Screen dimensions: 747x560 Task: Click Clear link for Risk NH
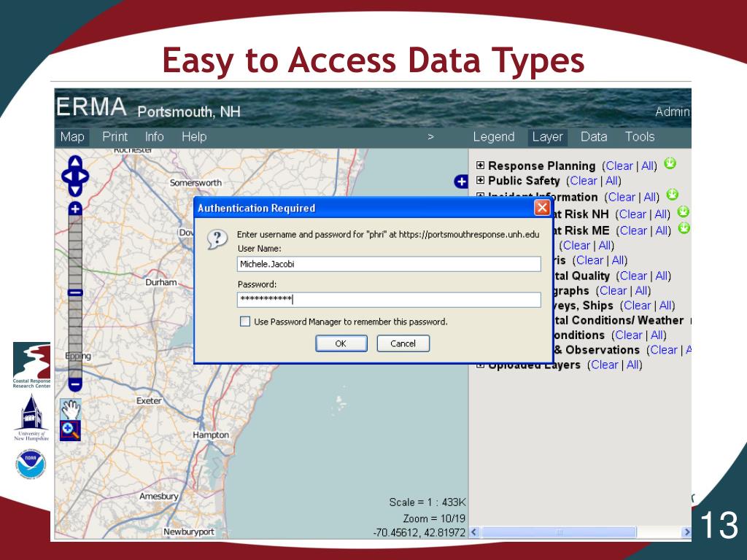tap(632, 214)
